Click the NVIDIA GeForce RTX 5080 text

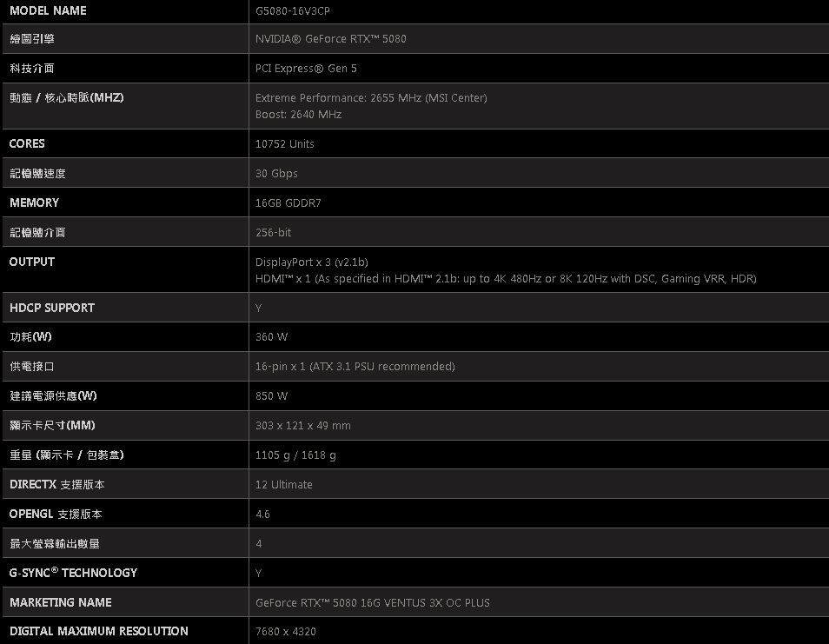(x=330, y=39)
